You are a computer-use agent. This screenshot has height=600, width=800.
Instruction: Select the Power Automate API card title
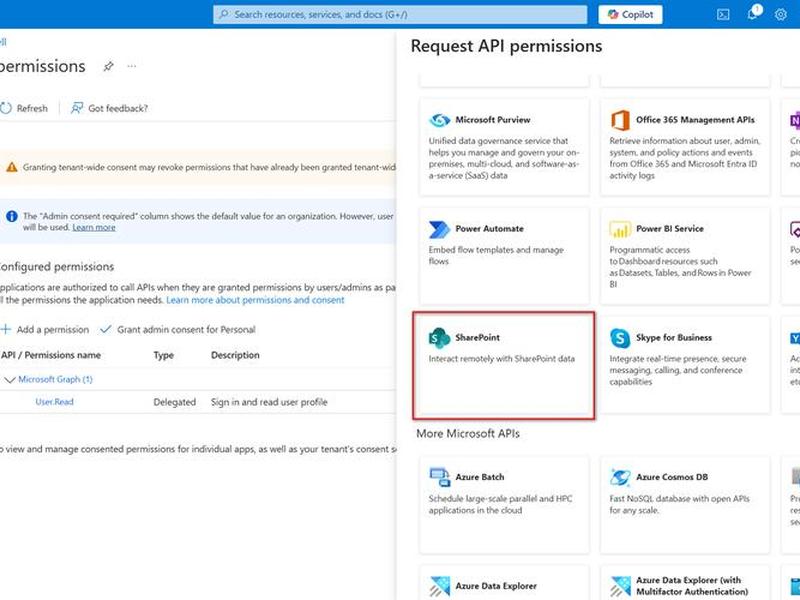489,229
